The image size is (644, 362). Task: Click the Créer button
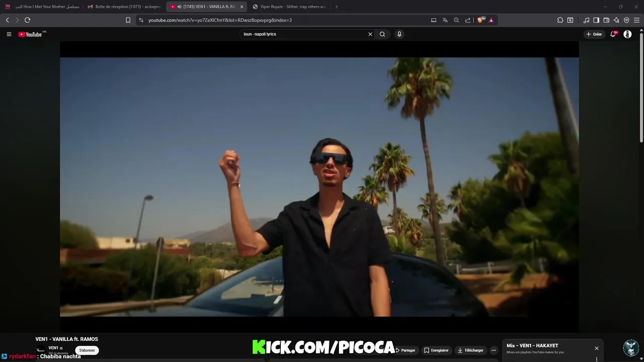594,34
